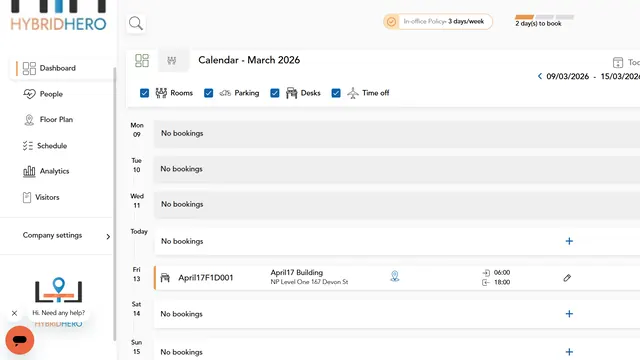The image size is (640, 360).
Task: Go to previous week with left chevron
Action: 540,76
